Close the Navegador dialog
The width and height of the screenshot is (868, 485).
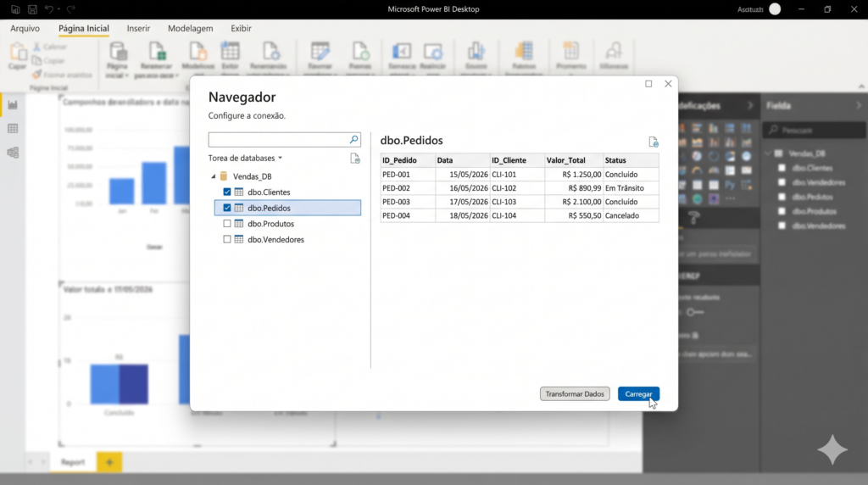tap(668, 84)
